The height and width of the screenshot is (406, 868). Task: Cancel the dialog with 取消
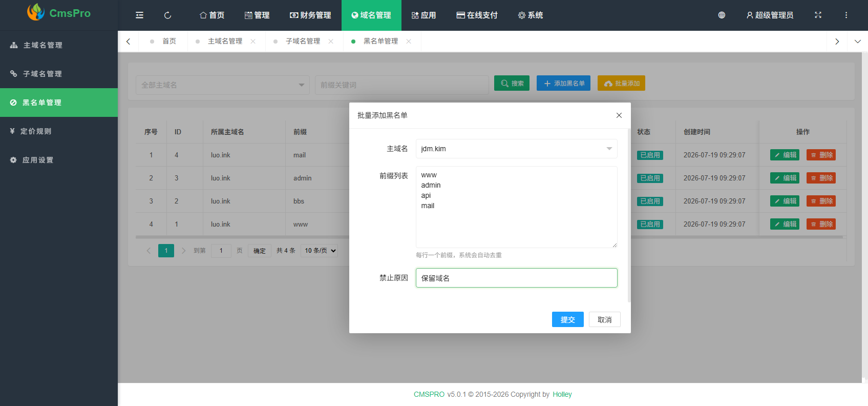(x=605, y=319)
